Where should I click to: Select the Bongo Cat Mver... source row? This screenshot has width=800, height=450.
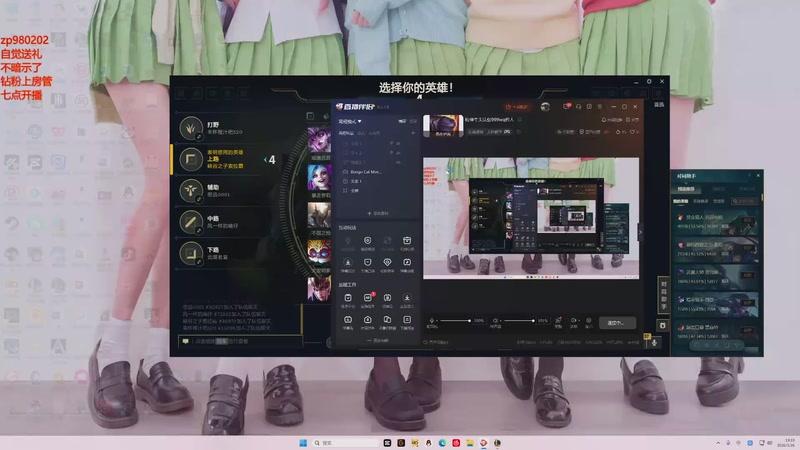pos(377,172)
